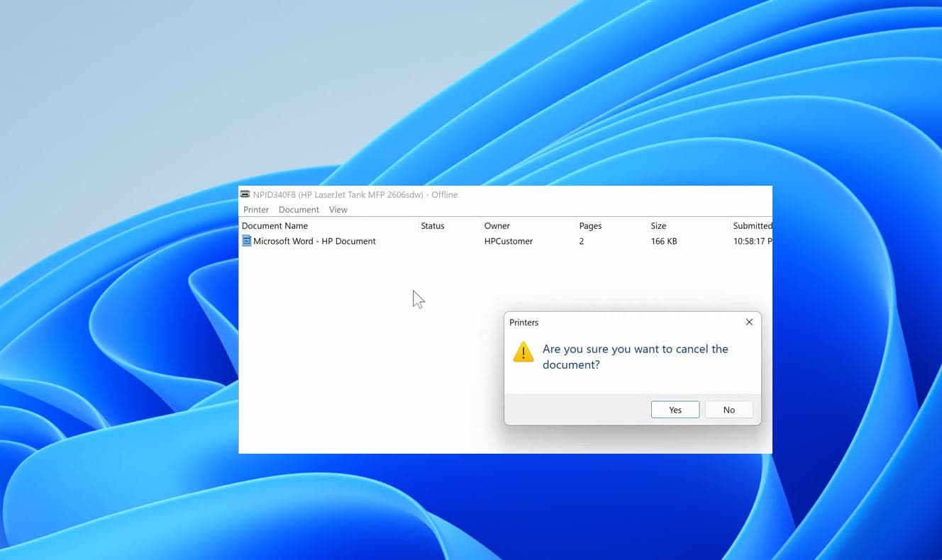Click the Word document icon in queue

[247, 241]
